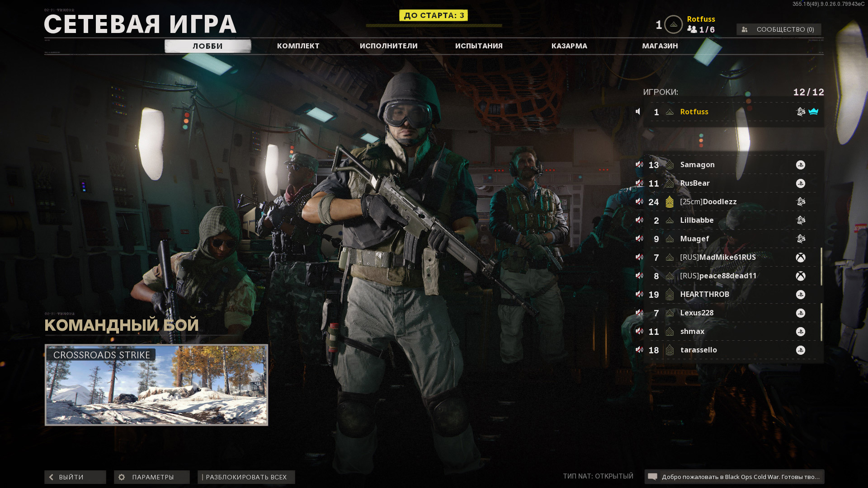Click Battle.net platform icon next to Rotfuss
The image size is (868, 488).
pos(801,112)
